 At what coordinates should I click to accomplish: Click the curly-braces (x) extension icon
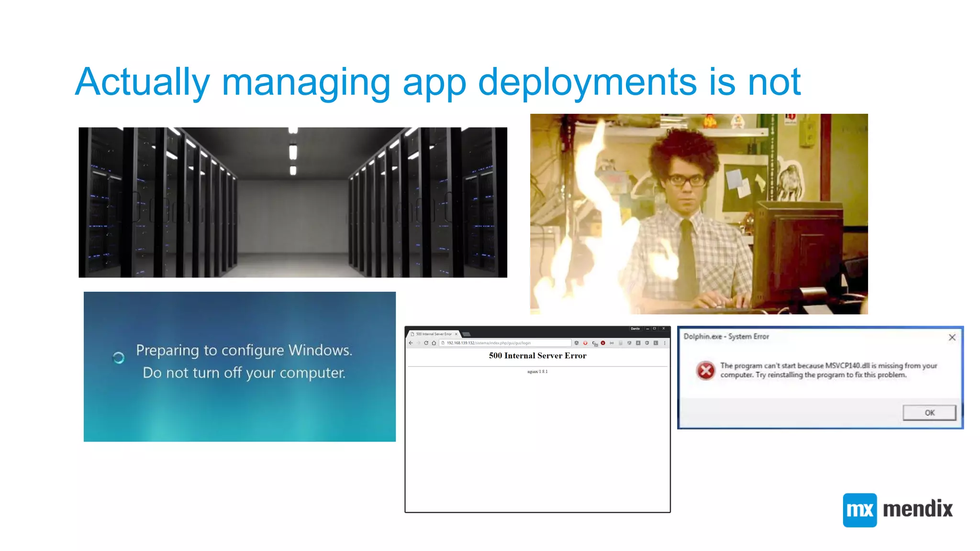pos(612,343)
